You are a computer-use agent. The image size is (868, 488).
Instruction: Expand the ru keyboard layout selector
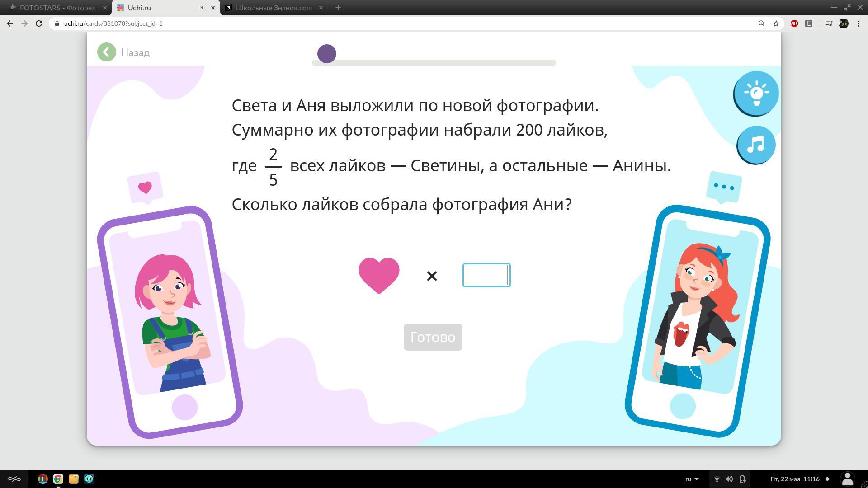point(692,479)
